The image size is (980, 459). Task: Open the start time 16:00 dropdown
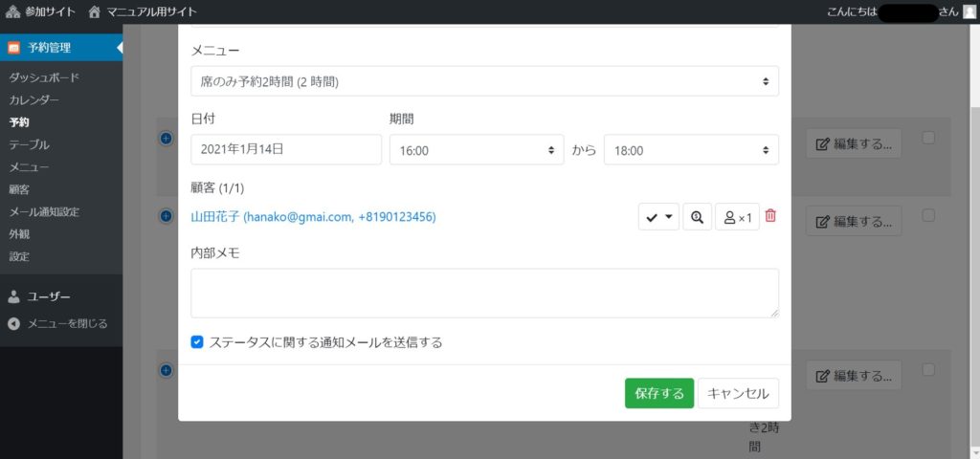(x=476, y=150)
